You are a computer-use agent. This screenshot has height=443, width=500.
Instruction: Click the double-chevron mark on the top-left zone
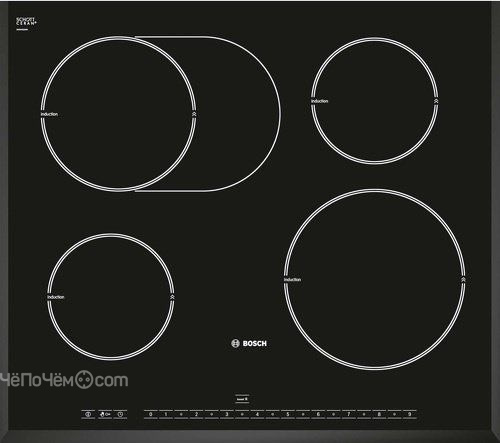pos(194,114)
